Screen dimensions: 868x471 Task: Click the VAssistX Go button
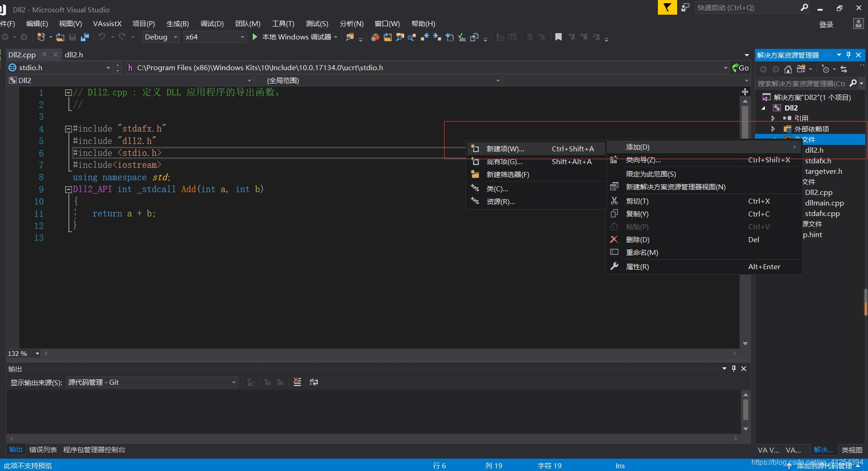[740, 68]
